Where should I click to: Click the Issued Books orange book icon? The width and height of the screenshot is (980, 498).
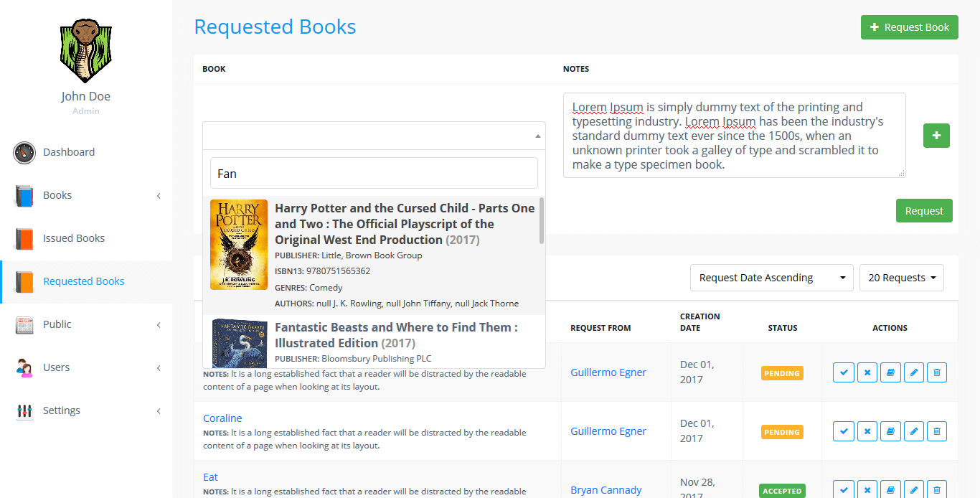click(x=24, y=238)
